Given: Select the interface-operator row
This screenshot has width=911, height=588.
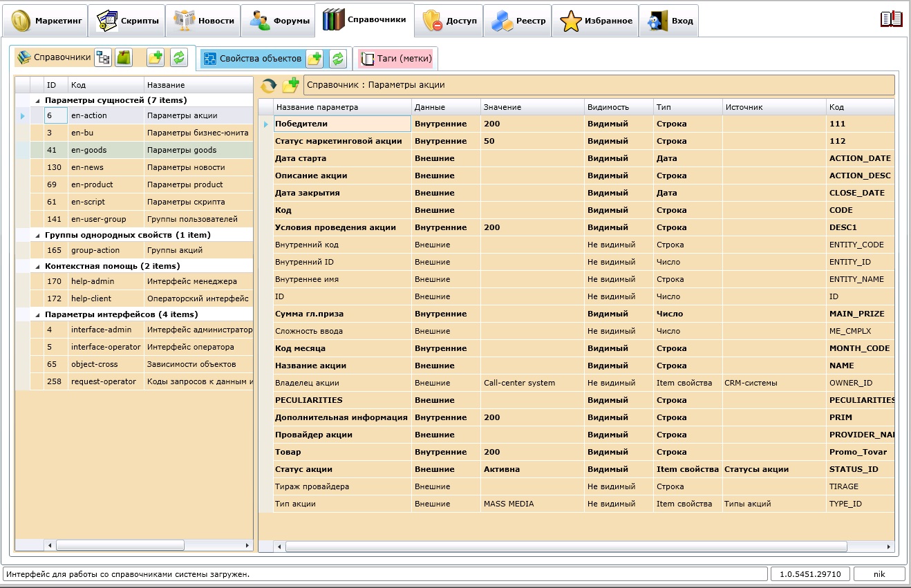Looking at the screenshot, I should (x=134, y=347).
